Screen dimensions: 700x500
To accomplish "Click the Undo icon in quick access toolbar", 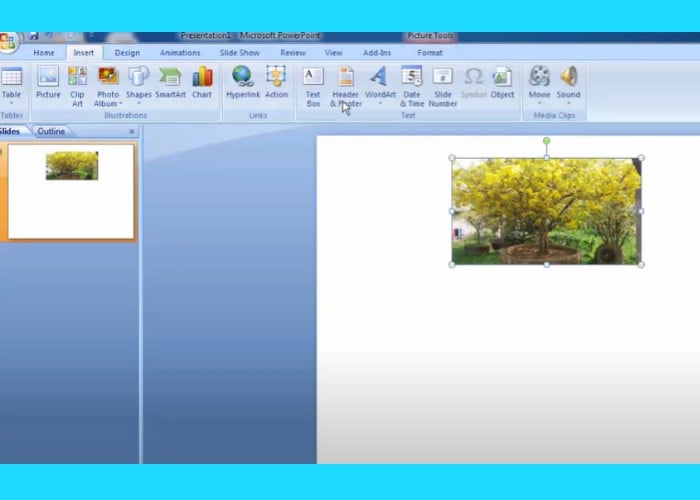I will (48, 36).
